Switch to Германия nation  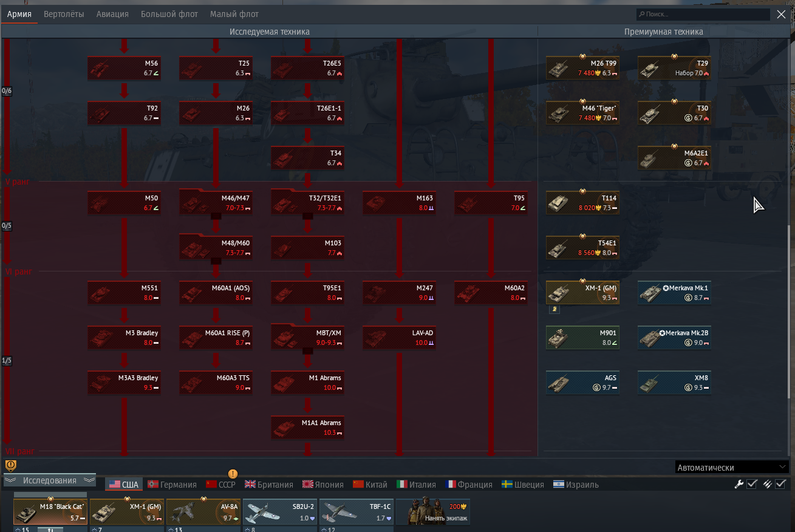(x=172, y=485)
